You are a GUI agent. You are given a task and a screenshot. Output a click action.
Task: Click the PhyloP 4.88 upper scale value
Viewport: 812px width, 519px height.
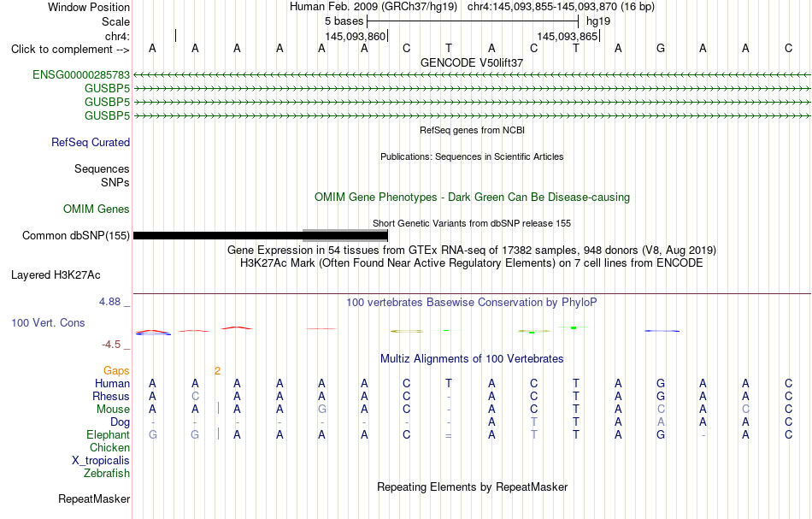click(x=109, y=302)
